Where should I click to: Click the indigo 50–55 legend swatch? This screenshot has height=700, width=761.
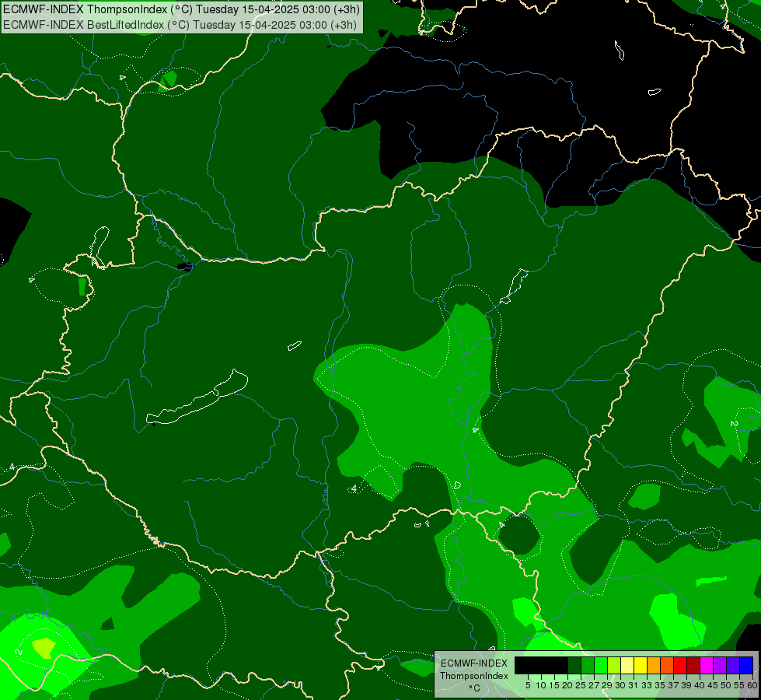[x=733, y=665]
